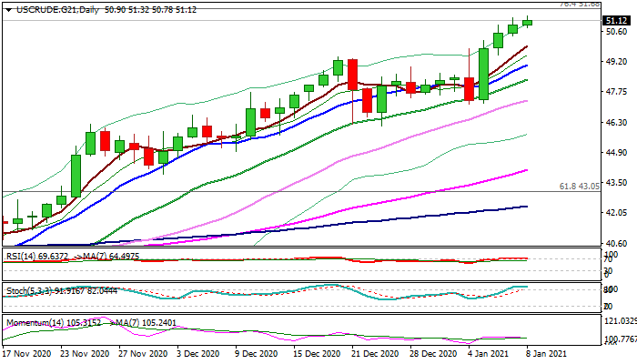
Task: Click the 3 Dec 2020 date label
Action: (x=197, y=353)
